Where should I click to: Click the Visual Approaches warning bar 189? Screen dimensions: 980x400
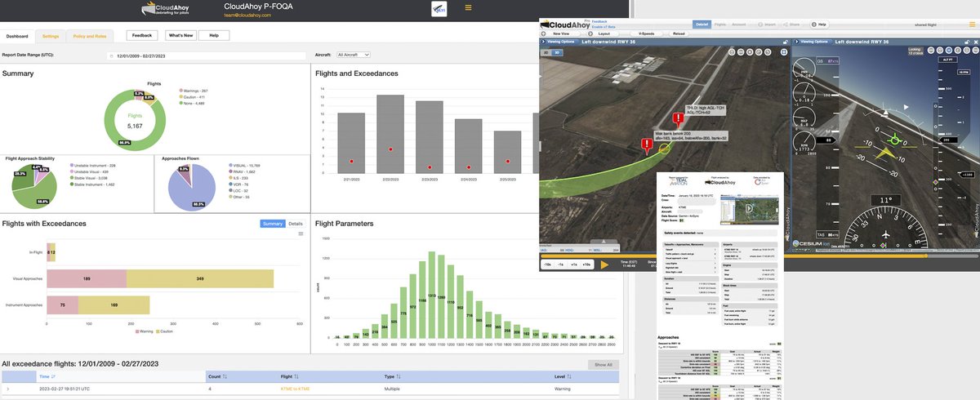[x=87, y=279]
